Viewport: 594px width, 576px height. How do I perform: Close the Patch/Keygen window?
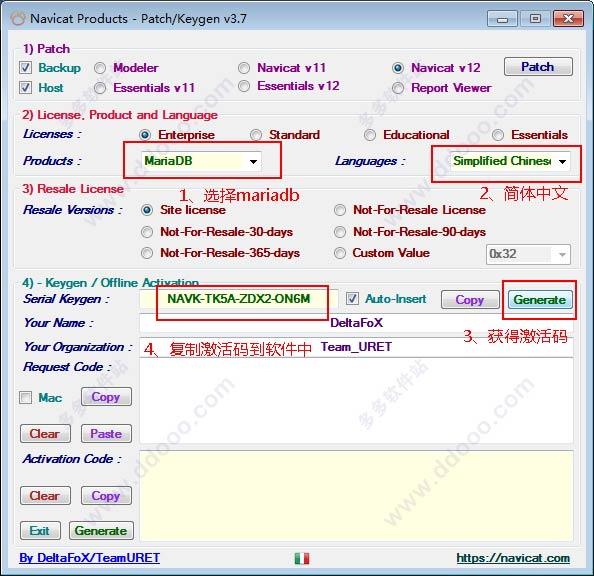tap(568, 19)
